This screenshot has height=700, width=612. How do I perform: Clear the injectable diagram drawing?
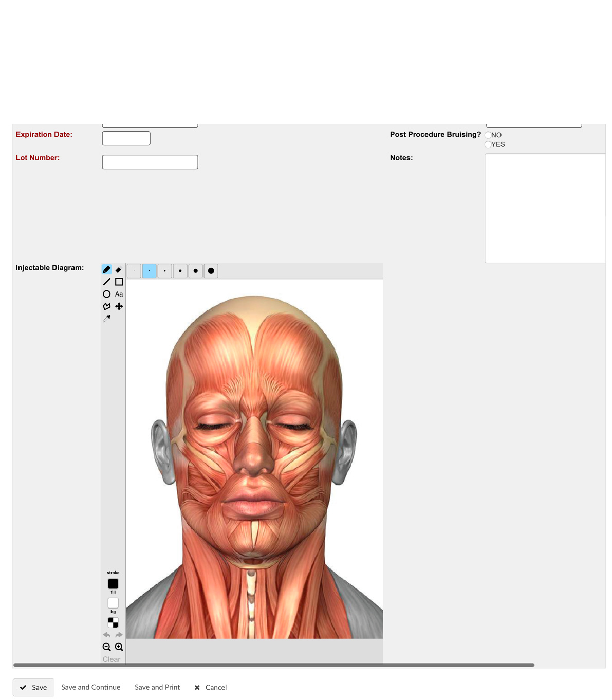click(x=112, y=659)
